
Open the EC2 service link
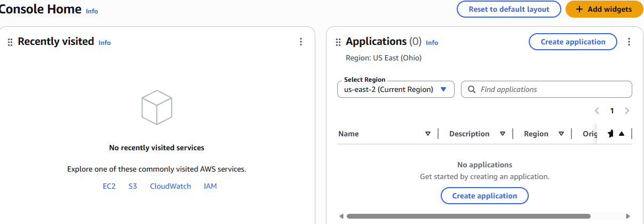click(109, 186)
